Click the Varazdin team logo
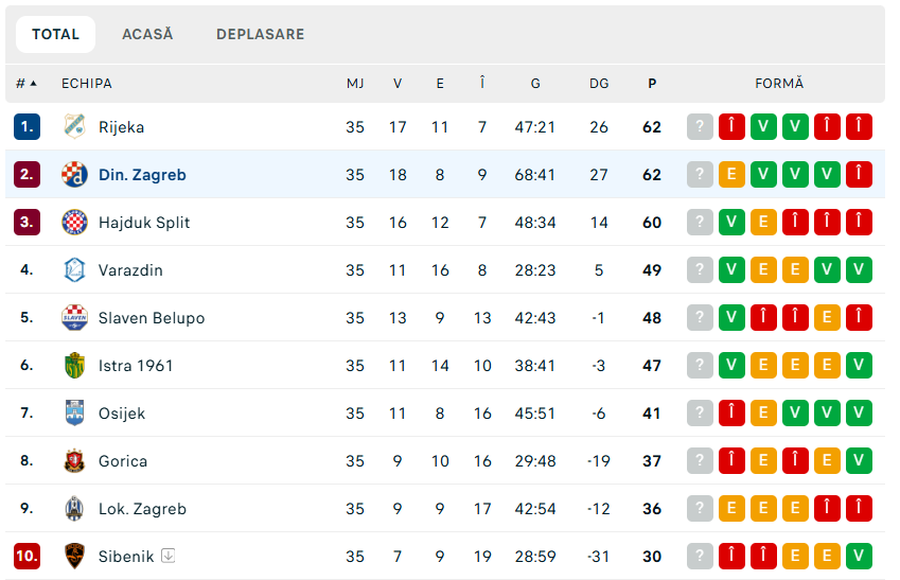 pyautogui.click(x=75, y=270)
